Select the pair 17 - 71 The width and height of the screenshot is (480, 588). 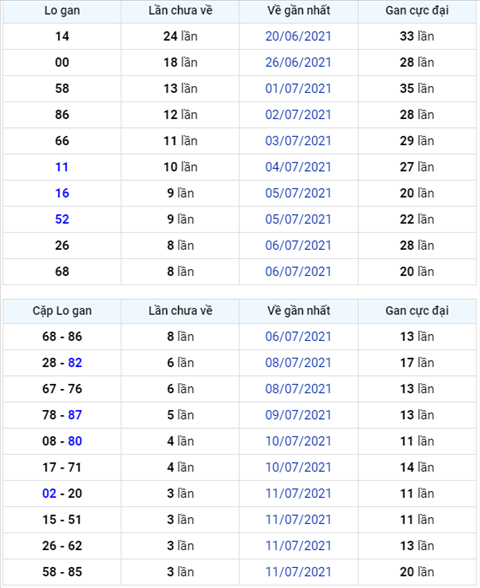tap(62, 468)
